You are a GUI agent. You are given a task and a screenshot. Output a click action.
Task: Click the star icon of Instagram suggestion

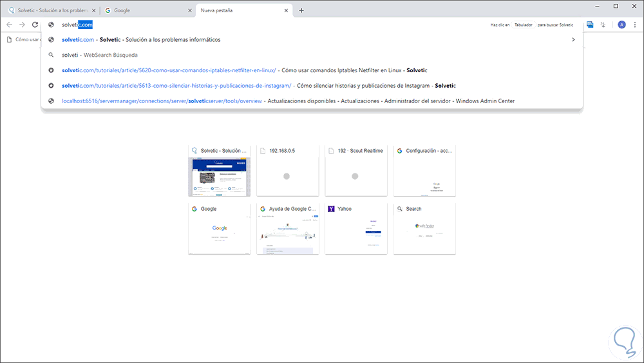pos(51,86)
